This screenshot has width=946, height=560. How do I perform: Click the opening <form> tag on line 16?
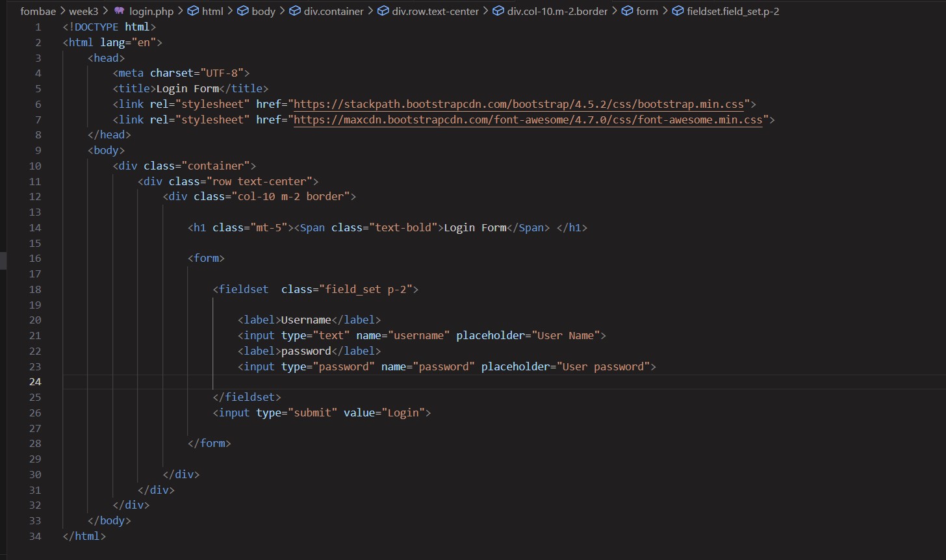[x=206, y=258]
